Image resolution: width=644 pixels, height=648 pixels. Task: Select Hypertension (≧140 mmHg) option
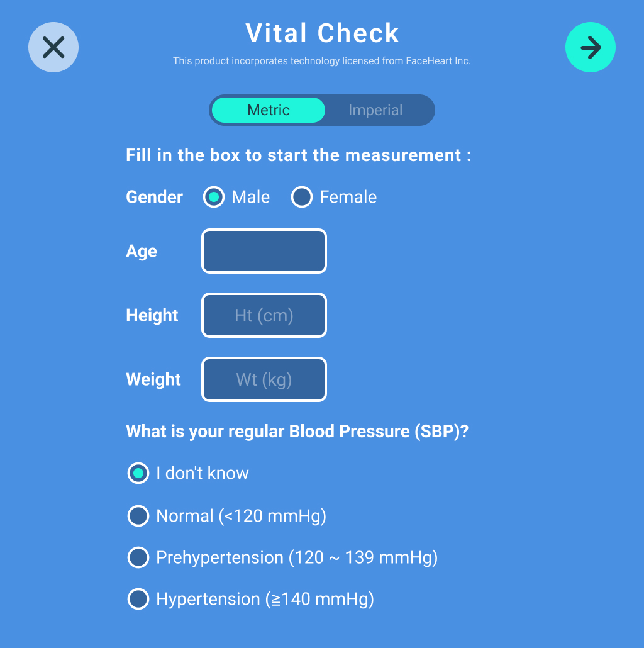pos(138,599)
